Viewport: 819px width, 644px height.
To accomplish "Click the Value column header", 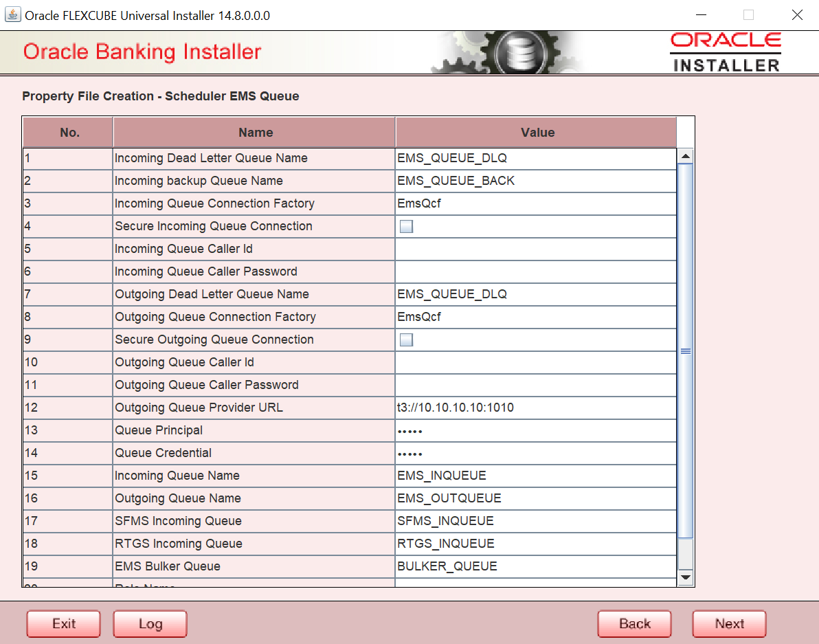I will [x=537, y=133].
